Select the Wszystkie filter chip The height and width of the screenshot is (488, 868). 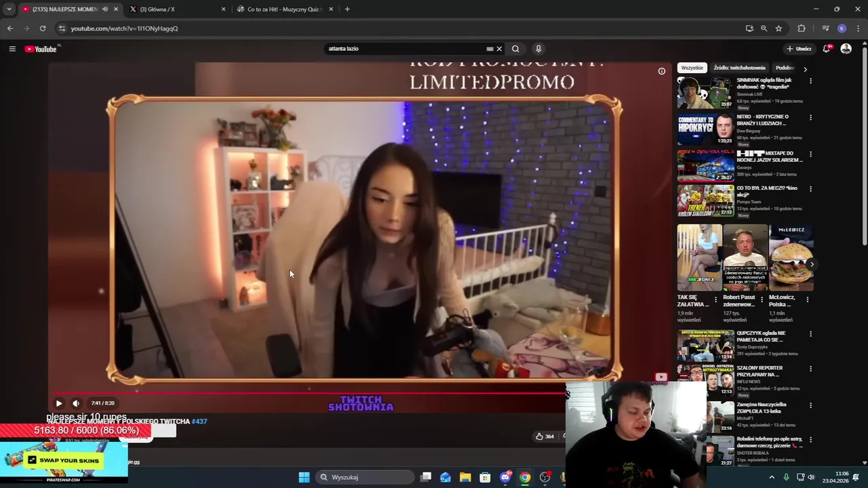(692, 68)
